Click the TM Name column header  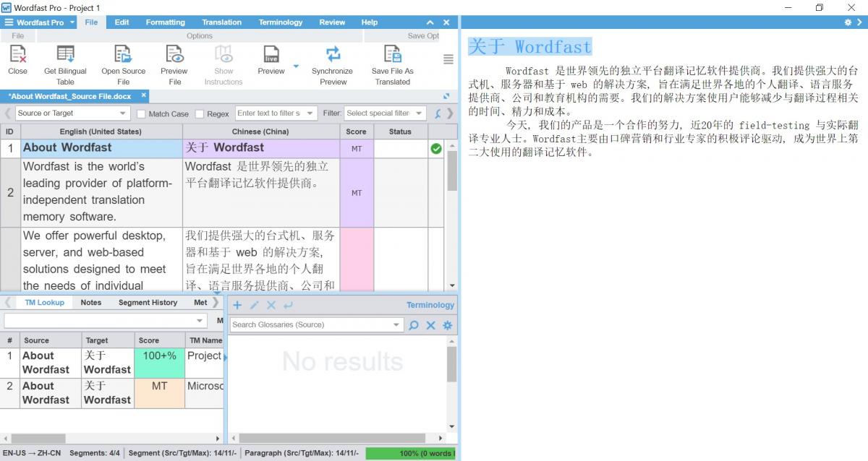(x=205, y=340)
